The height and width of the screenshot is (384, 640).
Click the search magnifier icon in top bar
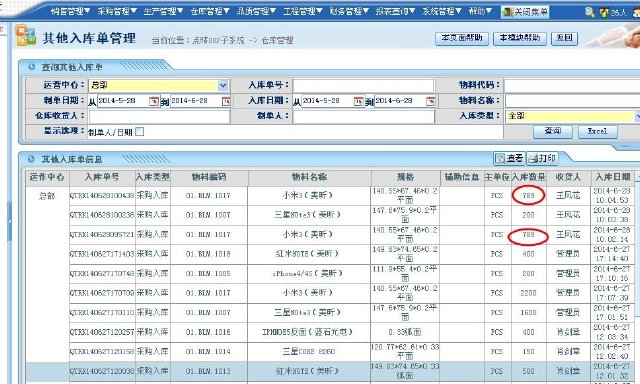pos(589,12)
